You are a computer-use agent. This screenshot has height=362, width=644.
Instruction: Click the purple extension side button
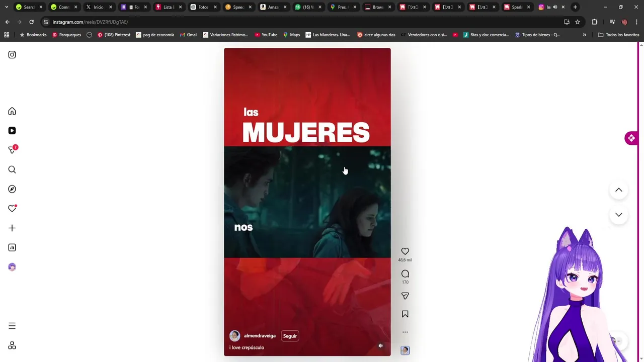[631, 138]
